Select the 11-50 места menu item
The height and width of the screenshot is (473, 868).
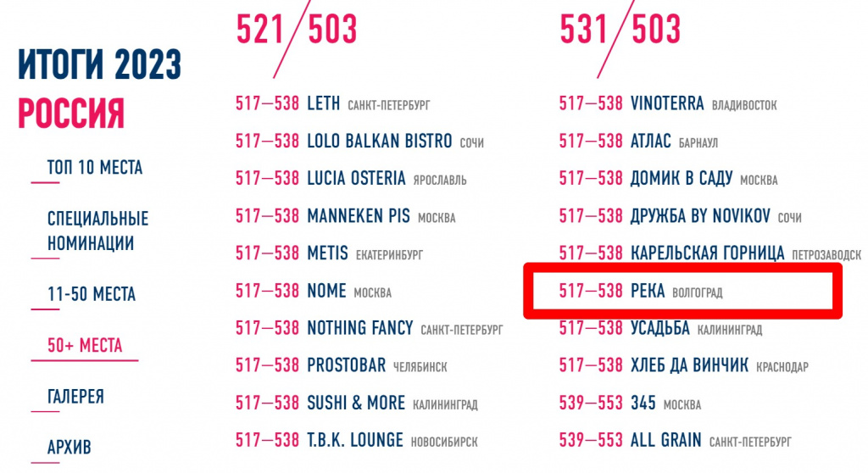coord(92,295)
